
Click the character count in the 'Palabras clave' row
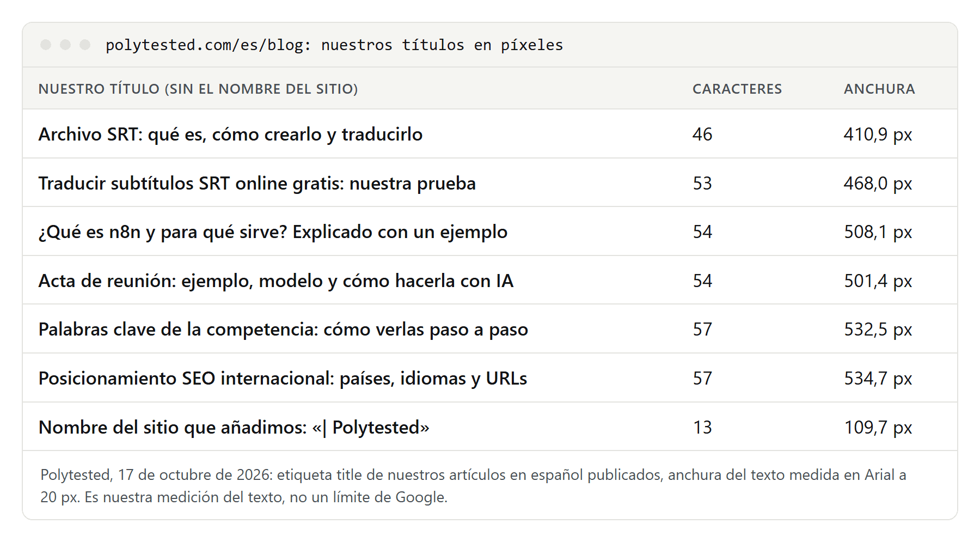(702, 330)
